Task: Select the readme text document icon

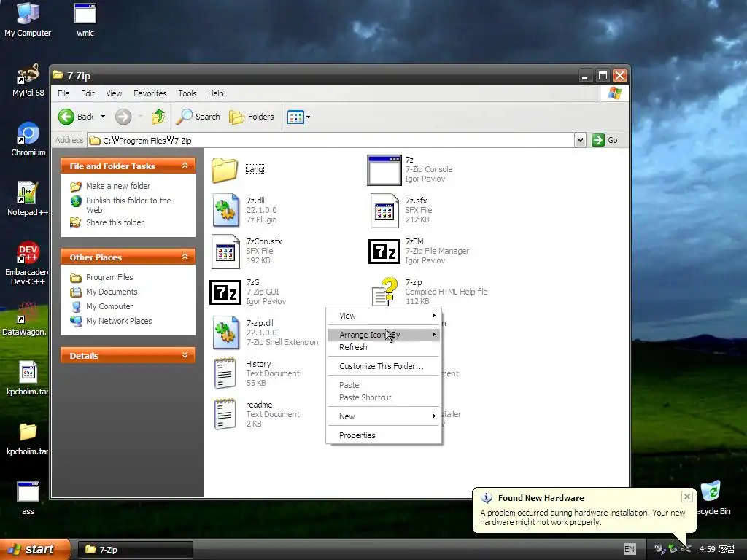Action: click(x=225, y=414)
